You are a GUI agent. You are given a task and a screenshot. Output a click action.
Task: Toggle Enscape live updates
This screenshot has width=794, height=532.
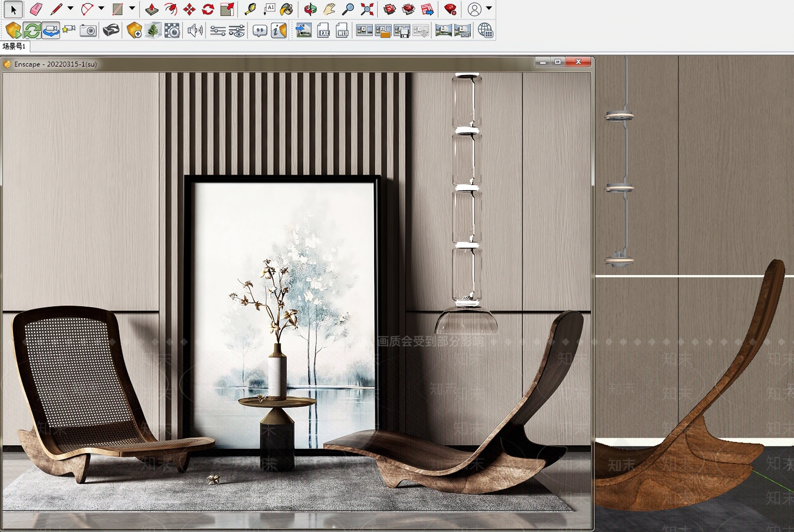click(x=32, y=31)
